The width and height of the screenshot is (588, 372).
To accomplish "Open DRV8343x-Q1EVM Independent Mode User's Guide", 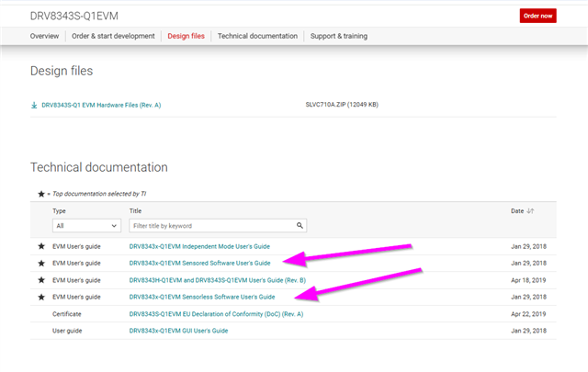I will coord(199,246).
